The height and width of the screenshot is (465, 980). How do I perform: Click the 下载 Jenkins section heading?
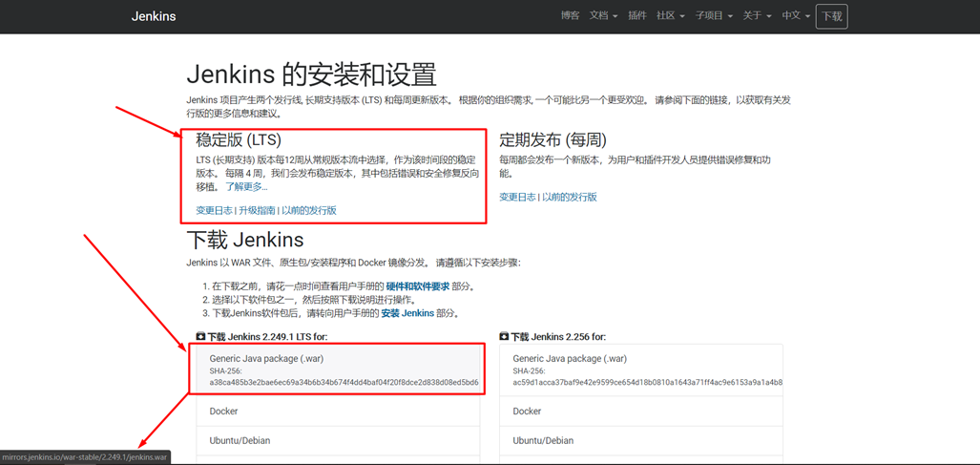click(245, 240)
